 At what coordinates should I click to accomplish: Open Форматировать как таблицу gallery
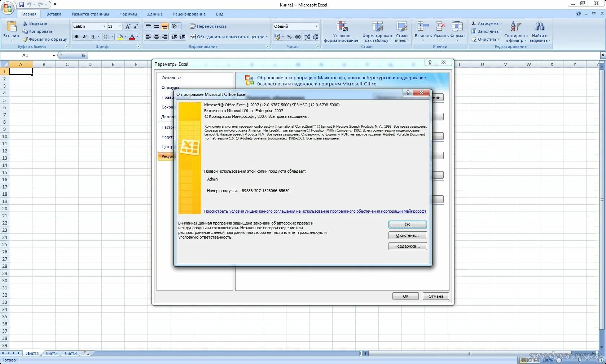[378, 32]
